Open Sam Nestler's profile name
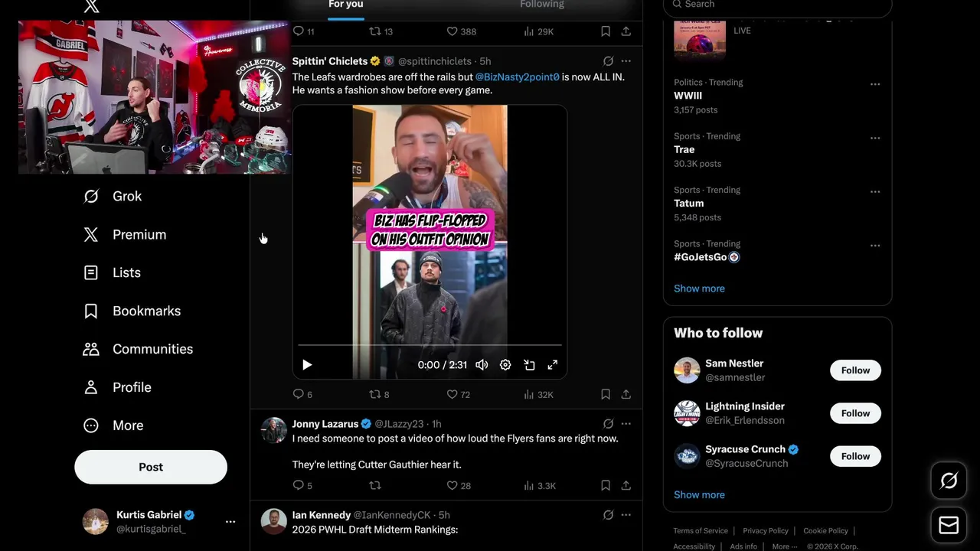 pyautogui.click(x=734, y=364)
